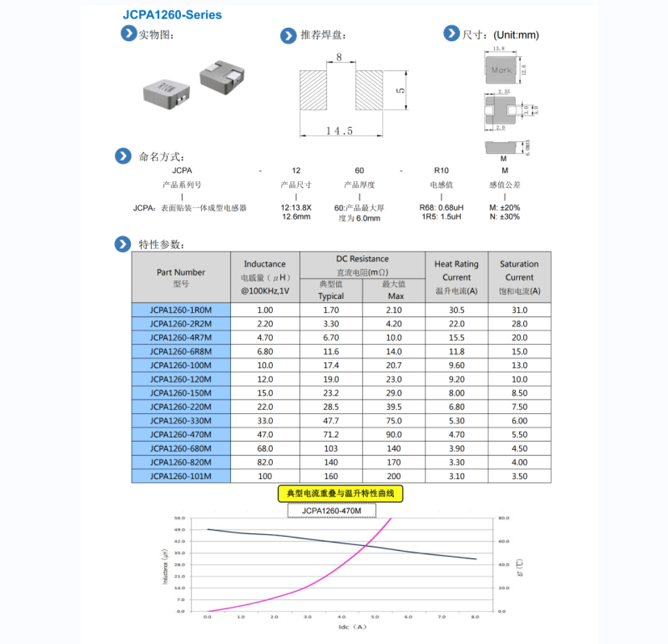Click the dotted JCPA1260-470M chart title box

[x=332, y=511]
